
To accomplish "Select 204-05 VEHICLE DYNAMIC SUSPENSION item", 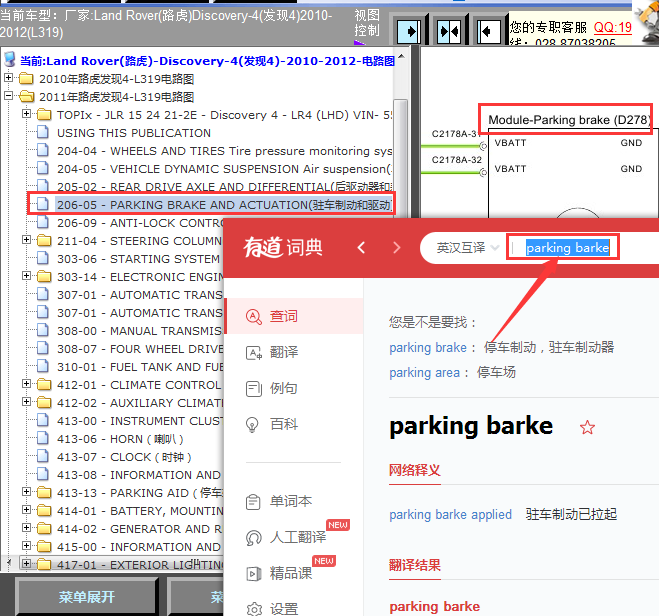I will tap(224, 169).
